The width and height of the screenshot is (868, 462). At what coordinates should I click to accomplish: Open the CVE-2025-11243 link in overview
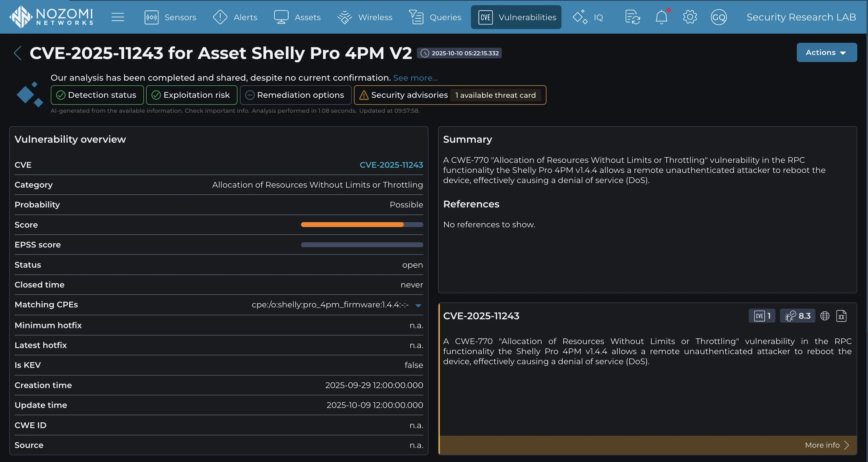[391, 165]
